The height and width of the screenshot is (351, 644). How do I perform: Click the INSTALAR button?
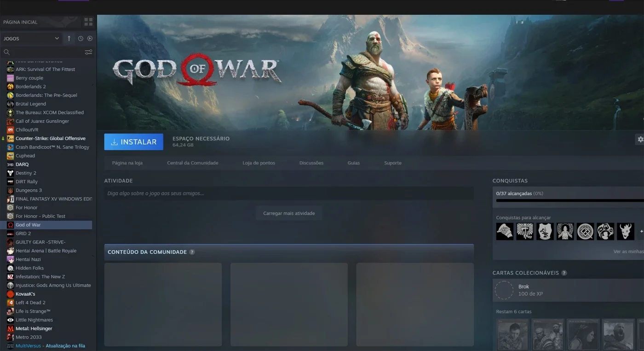pyautogui.click(x=134, y=142)
